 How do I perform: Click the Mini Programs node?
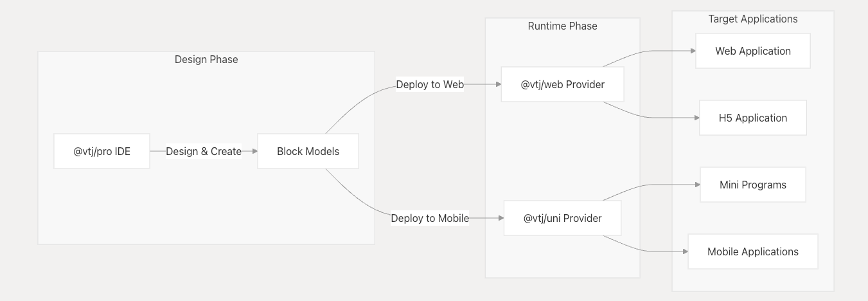(752, 185)
